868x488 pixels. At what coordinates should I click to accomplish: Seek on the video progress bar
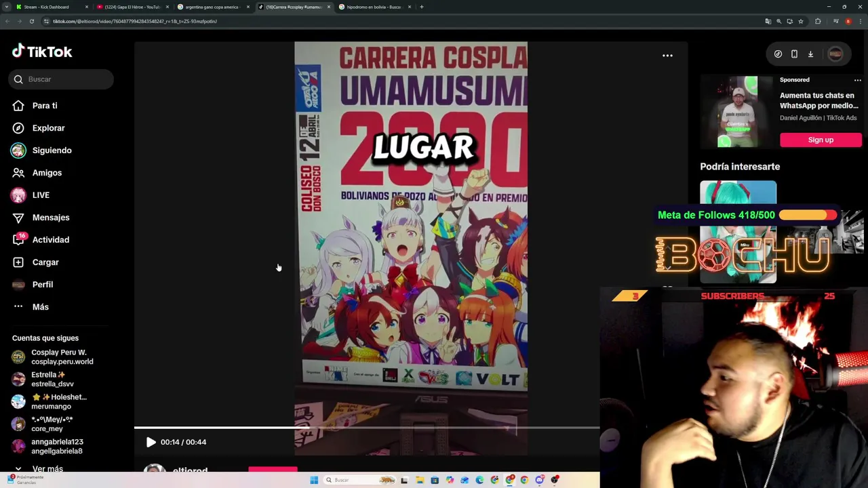click(366, 428)
